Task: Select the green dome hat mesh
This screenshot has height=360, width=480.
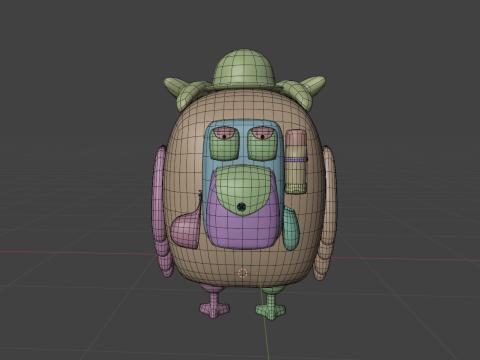Action: click(x=244, y=69)
